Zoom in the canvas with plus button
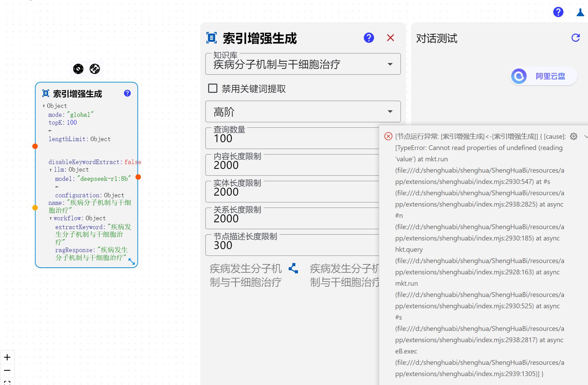 pyautogui.click(x=7, y=357)
